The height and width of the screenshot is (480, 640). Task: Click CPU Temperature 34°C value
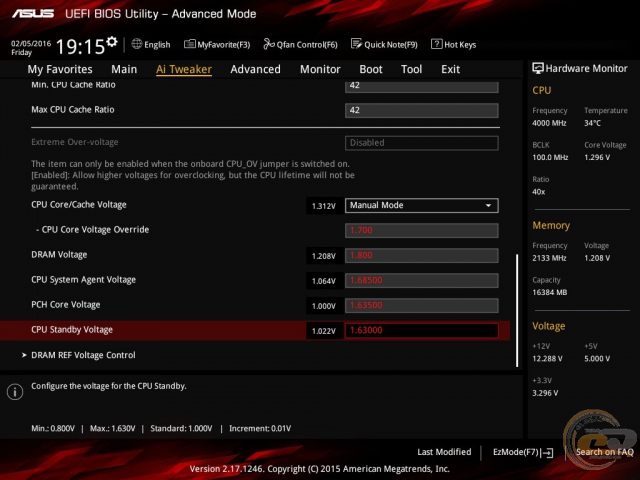[x=592, y=123]
